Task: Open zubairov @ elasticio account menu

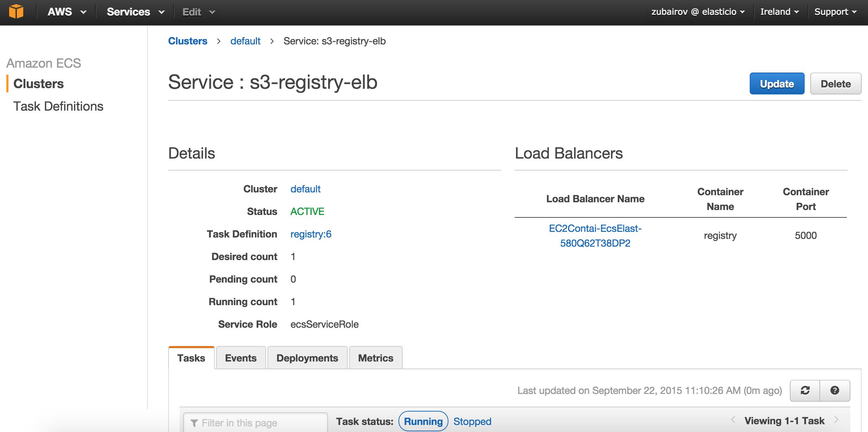Action: coord(698,12)
